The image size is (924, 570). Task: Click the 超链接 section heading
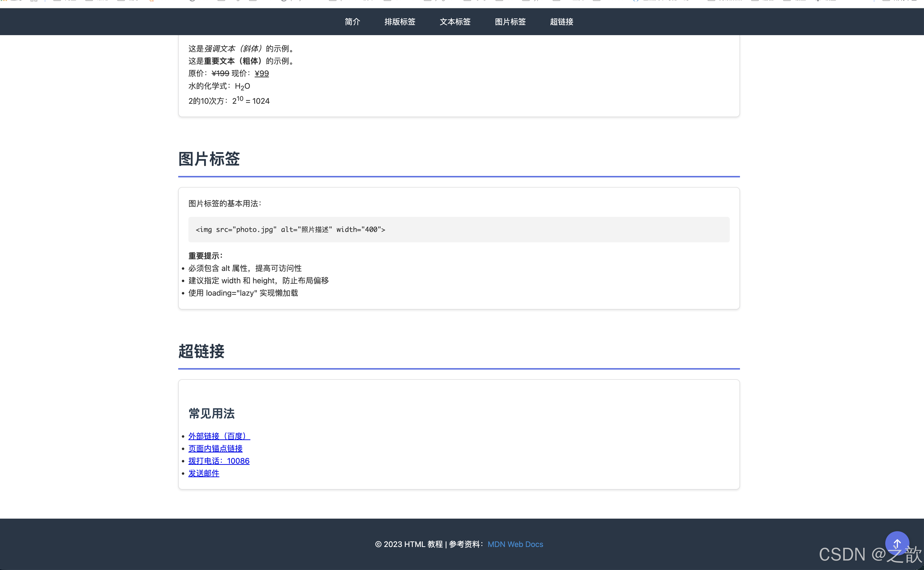click(x=201, y=351)
